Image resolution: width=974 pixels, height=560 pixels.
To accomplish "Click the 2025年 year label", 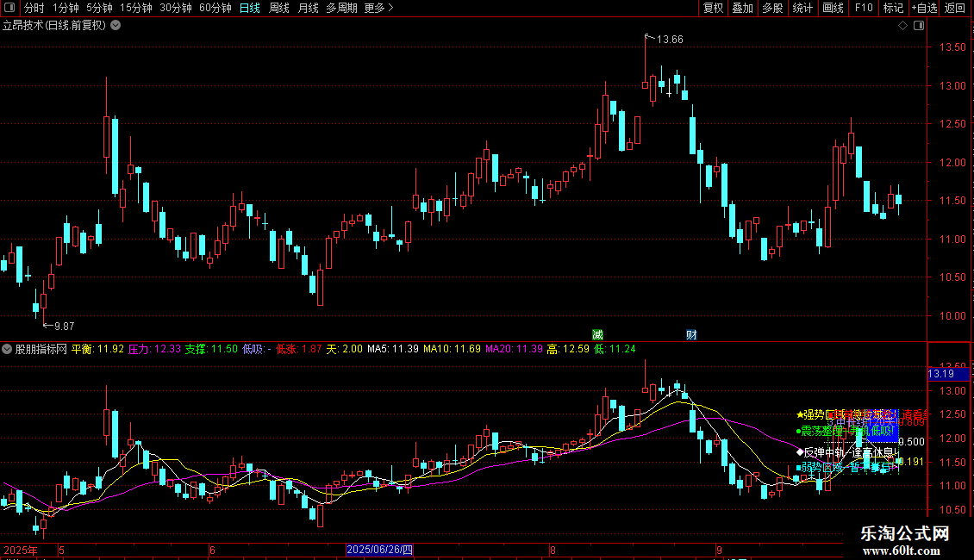I will (x=21, y=550).
